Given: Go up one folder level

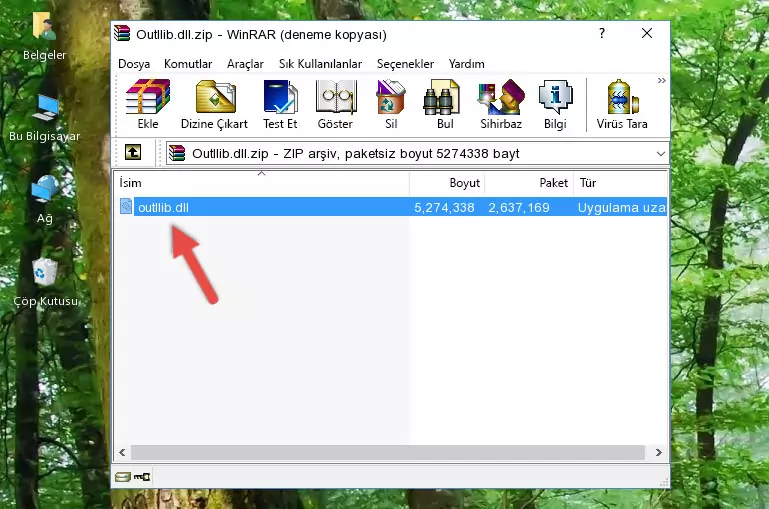Looking at the screenshot, I should (133, 153).
